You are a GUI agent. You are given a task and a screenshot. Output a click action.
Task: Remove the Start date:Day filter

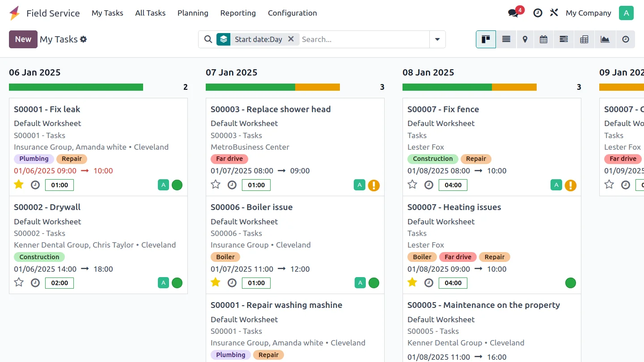pyautogui.click(x=291, y=39)
